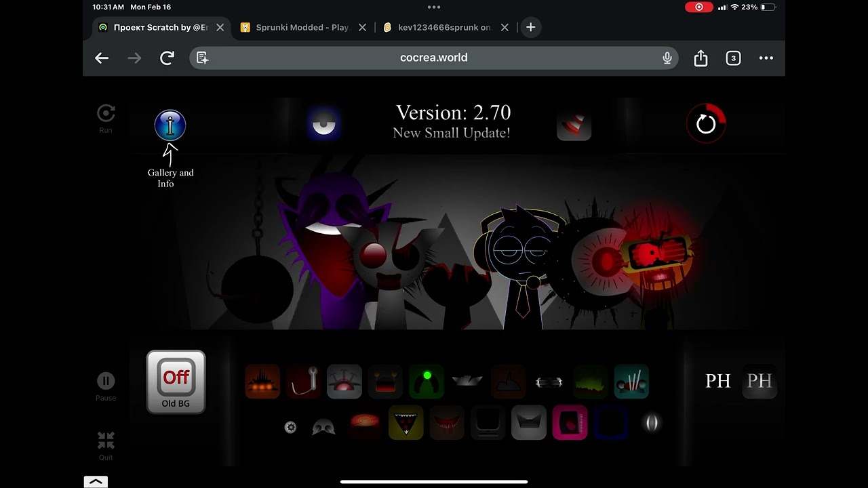Expand the chevron-up handle at bottom left

[x=96, y=481]
